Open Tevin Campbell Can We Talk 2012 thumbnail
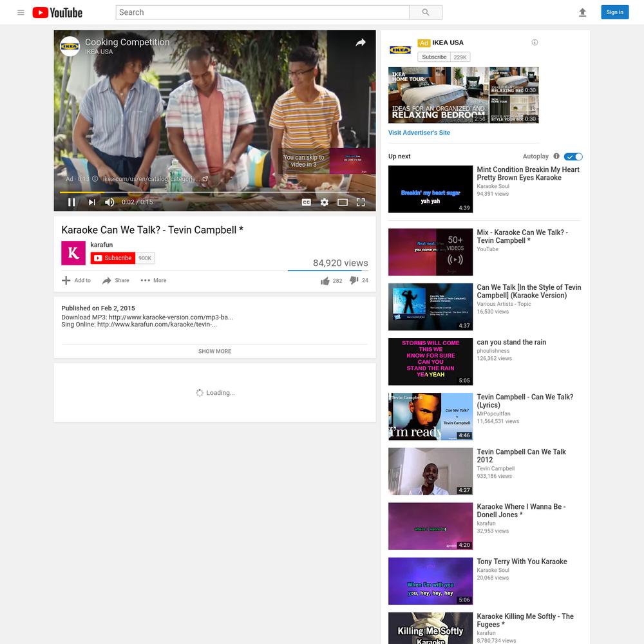644x644 pixels. click(430, 471)
